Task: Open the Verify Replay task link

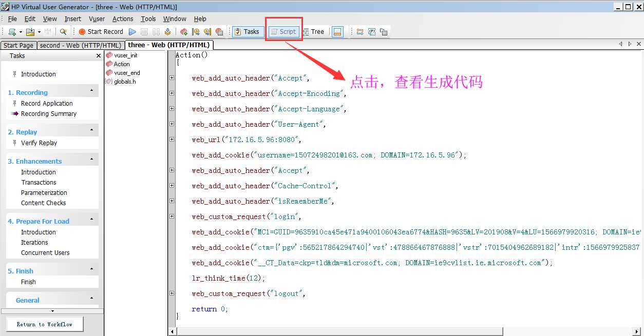Action: (x=39, y=143)
